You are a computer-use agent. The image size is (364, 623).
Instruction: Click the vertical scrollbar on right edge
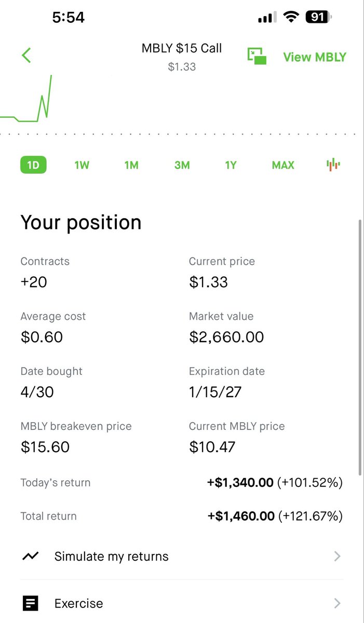(360, 347)
